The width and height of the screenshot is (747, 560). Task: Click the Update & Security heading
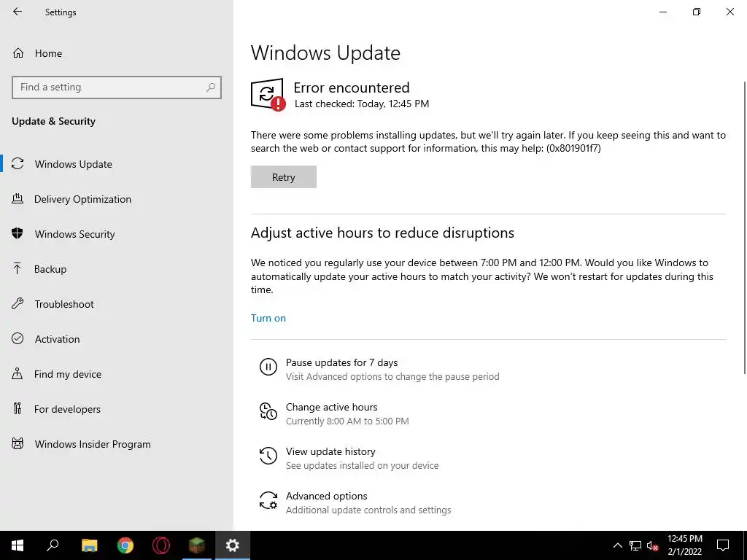point(53,121)
